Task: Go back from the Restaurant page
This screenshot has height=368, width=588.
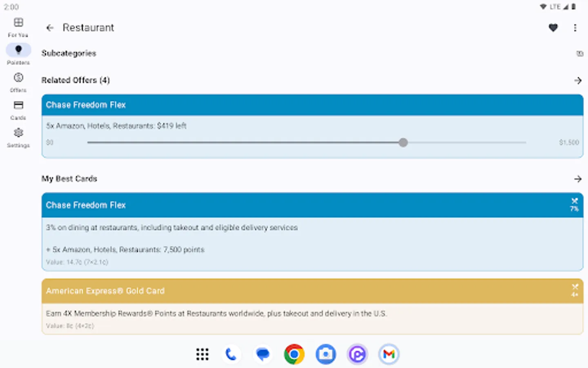Action: pos(50,28)
